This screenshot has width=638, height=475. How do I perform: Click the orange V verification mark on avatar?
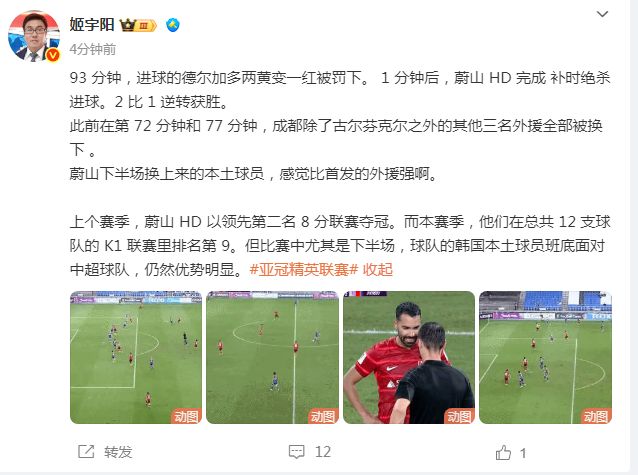pyautogui.click(x=53, y=55)
